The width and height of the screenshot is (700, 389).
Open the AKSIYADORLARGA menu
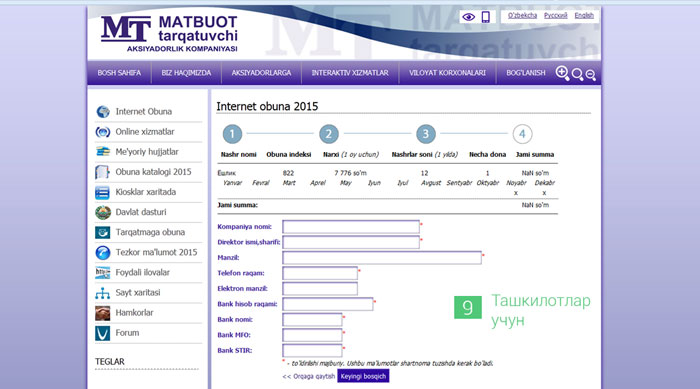tap(261, 73)
